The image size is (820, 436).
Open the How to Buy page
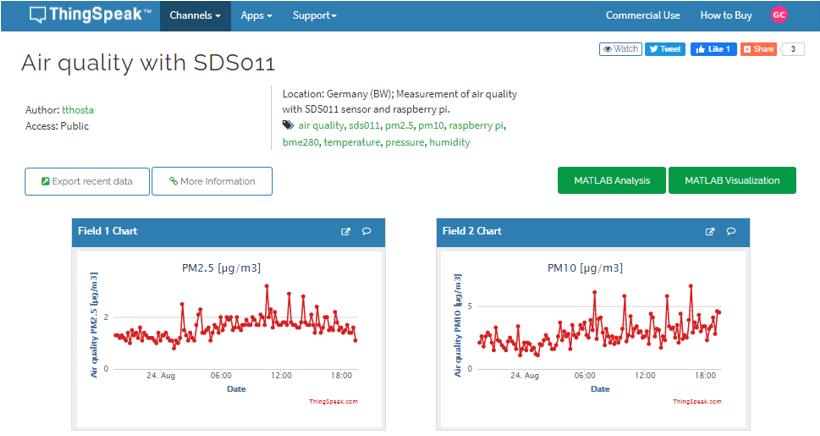tap(726, 16)
